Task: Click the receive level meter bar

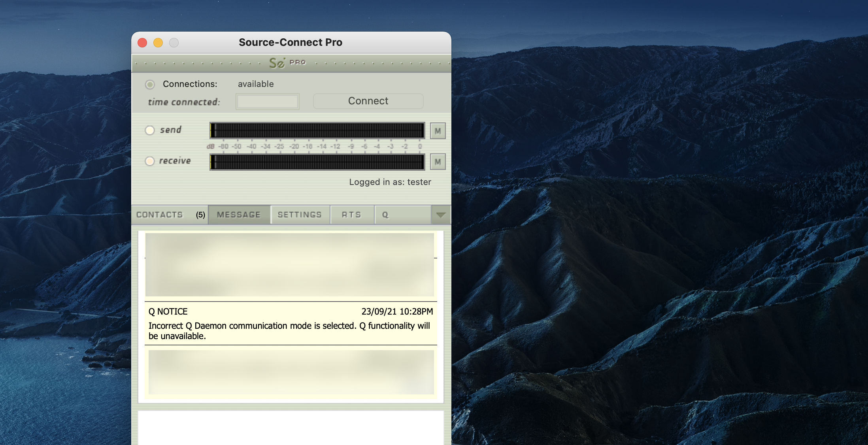Action: [317, 162]
